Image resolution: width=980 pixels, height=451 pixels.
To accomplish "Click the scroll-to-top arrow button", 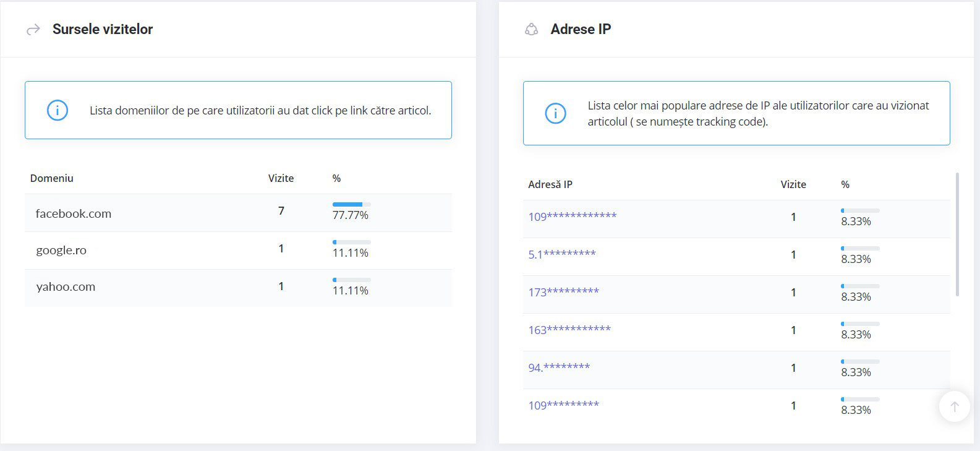I will [954, 406].
